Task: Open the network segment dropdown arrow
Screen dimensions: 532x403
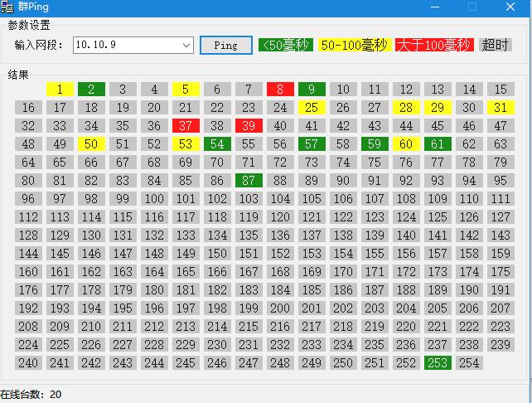Action: (186, 45)
